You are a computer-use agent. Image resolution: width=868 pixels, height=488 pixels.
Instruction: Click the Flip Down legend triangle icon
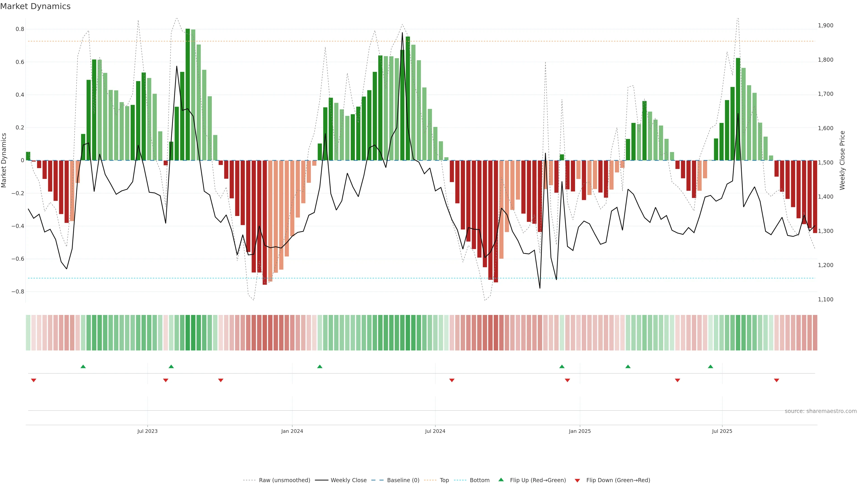[x=577, y=480]
